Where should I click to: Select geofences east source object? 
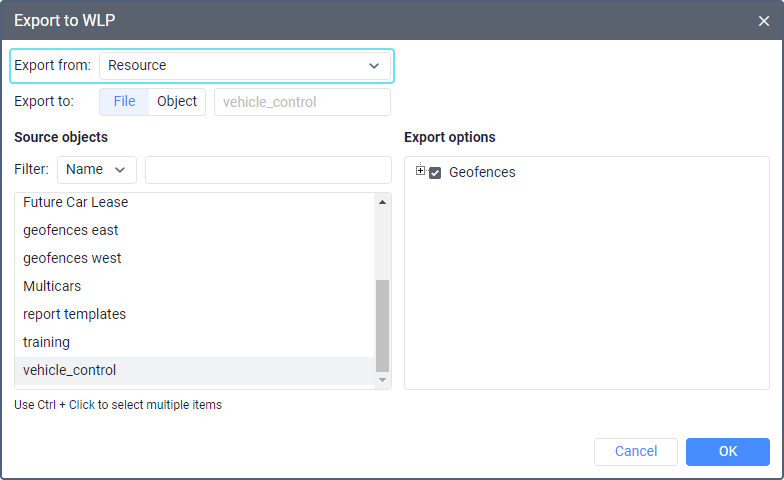[71, 230]
